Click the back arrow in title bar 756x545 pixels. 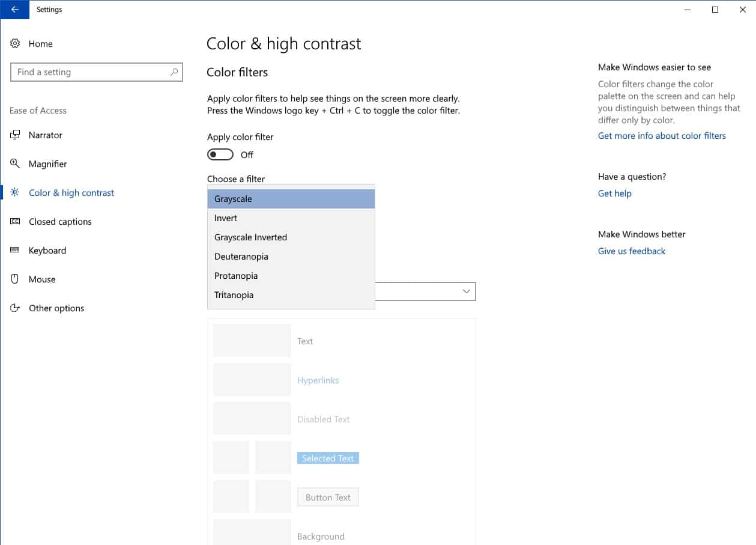tap(14, 10)
